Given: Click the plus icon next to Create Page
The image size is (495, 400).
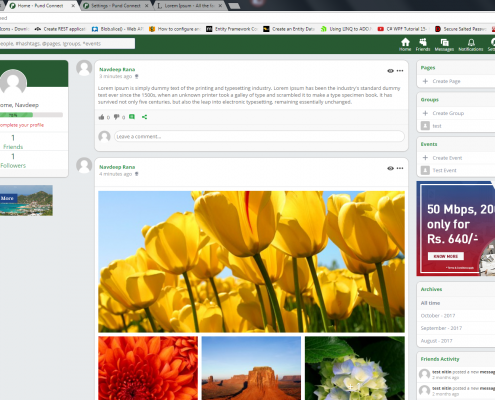Looking at the screenshot, I should pyautogui.click(x=425, y=81).
